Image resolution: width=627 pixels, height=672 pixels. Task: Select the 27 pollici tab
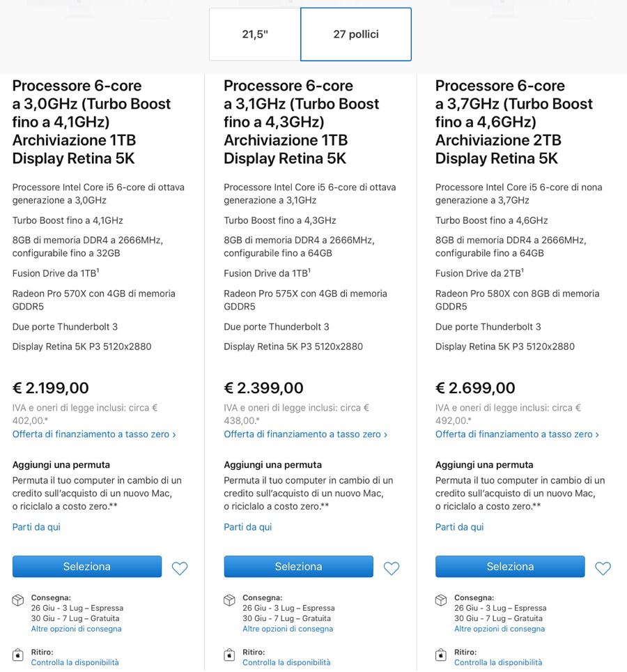click(355, 33)
